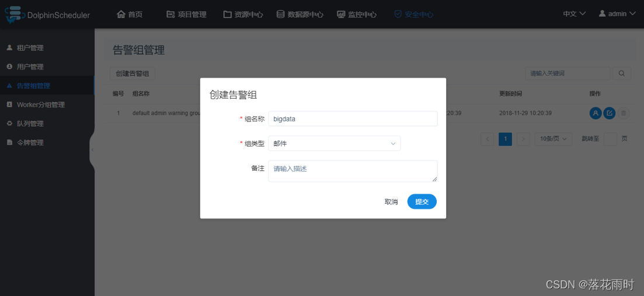Select 告警组管理 in the sidebar
This screenshot has width=644, height=296.
tap(47, 85)
